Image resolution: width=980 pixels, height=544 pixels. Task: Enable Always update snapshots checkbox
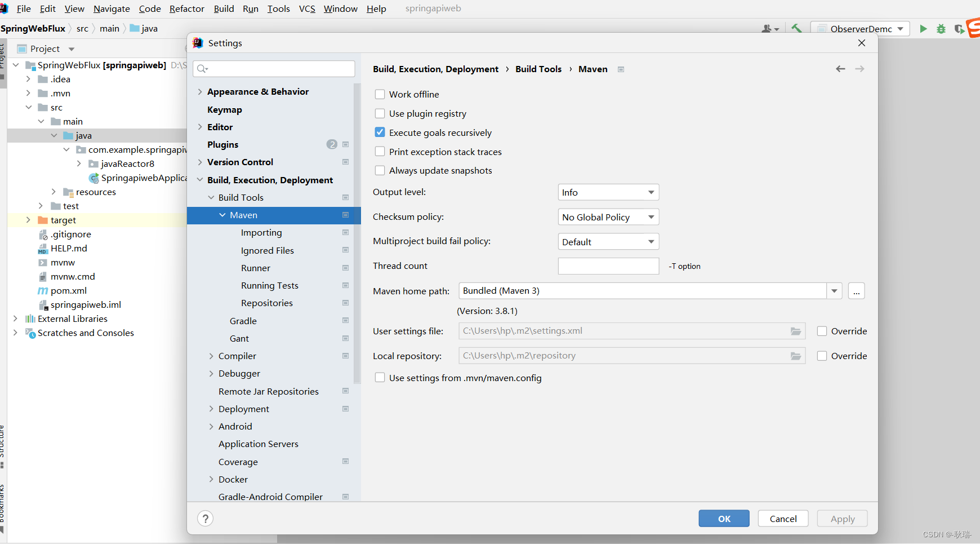[x=380, y=170]
